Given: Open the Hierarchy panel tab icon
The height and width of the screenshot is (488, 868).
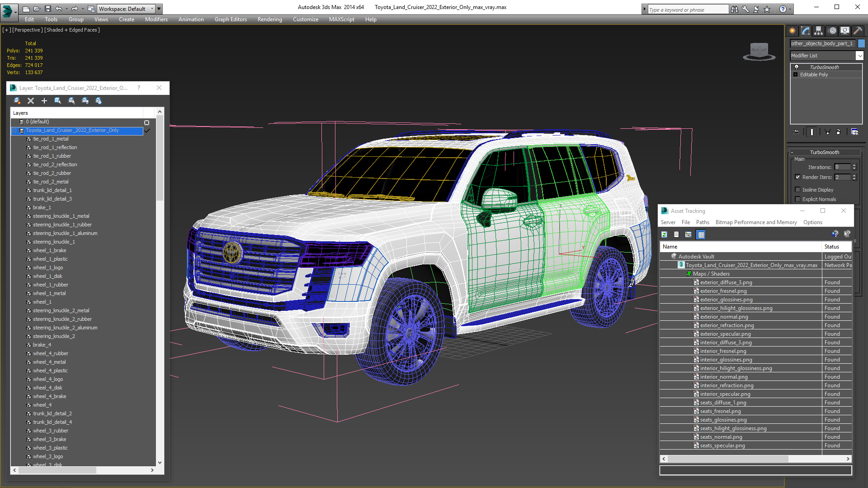Looking at the screenshot, I should click(818, 31).
